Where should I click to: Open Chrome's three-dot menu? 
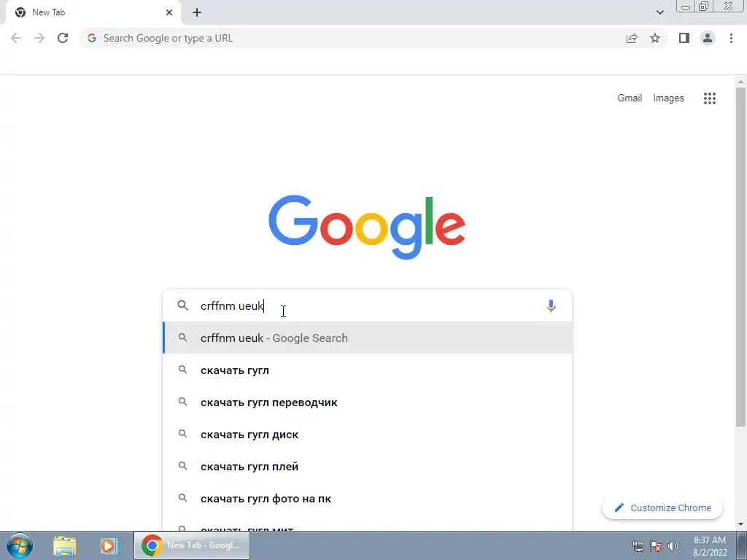[731, 38]
